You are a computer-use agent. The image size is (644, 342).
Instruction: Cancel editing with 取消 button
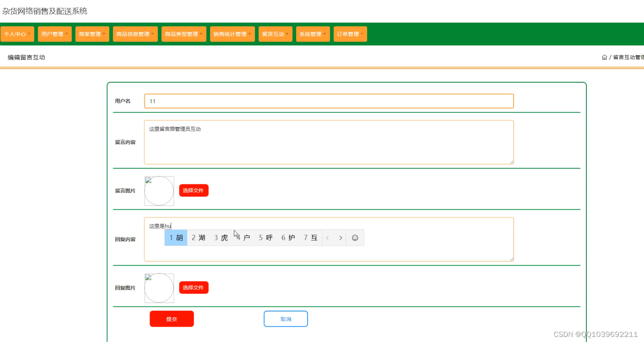coord(286,319)
